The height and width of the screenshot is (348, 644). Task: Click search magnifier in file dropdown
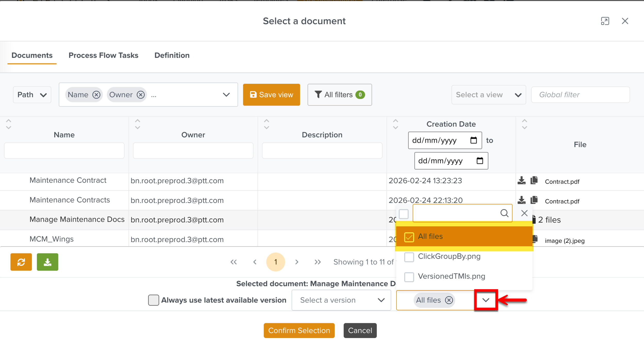coord(504,213)
